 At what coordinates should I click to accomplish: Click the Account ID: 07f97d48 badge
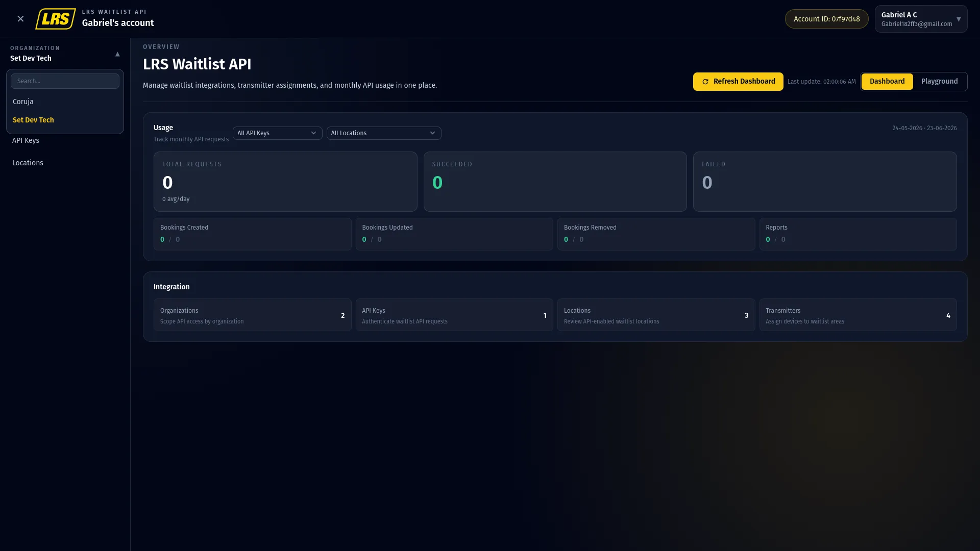826,19
